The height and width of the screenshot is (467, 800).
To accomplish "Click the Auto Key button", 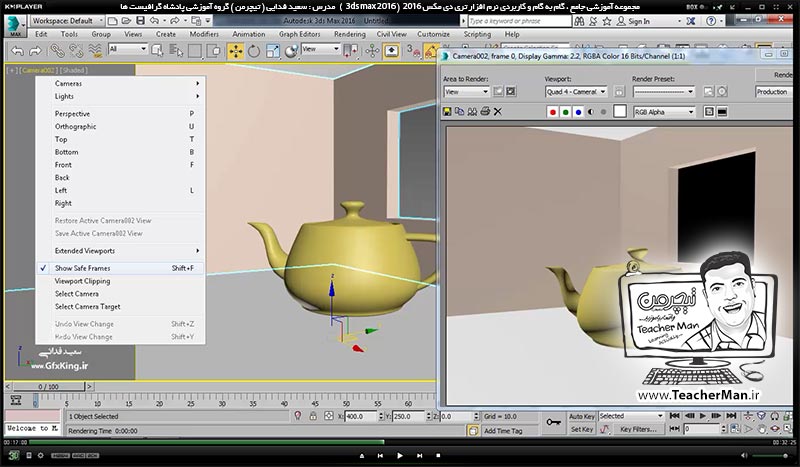I will tap(582, 416).
